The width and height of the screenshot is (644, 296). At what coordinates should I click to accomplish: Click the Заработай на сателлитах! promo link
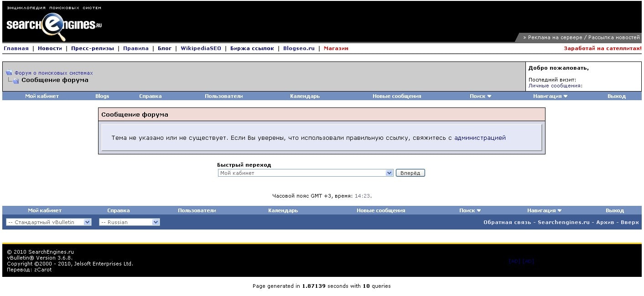pos(602,48)
